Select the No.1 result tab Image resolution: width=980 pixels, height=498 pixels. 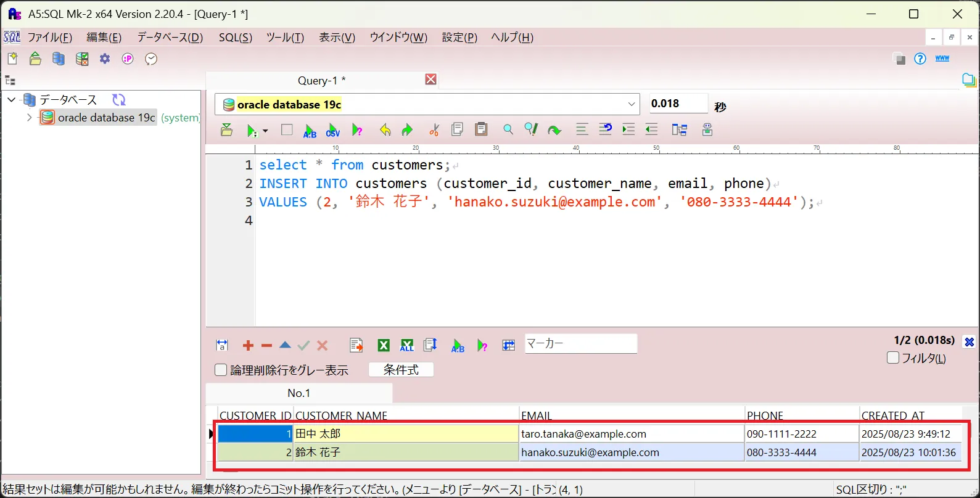[299, 393]
